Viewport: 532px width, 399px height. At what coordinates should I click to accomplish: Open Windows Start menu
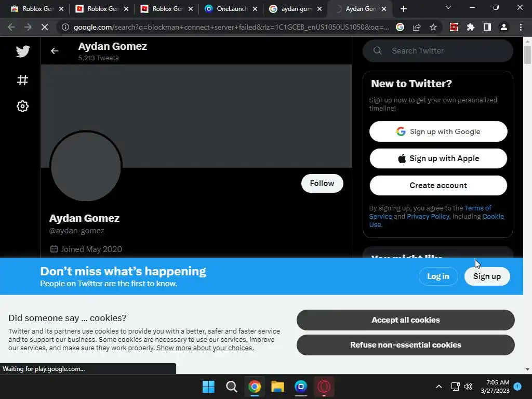(x=208, y=387)
